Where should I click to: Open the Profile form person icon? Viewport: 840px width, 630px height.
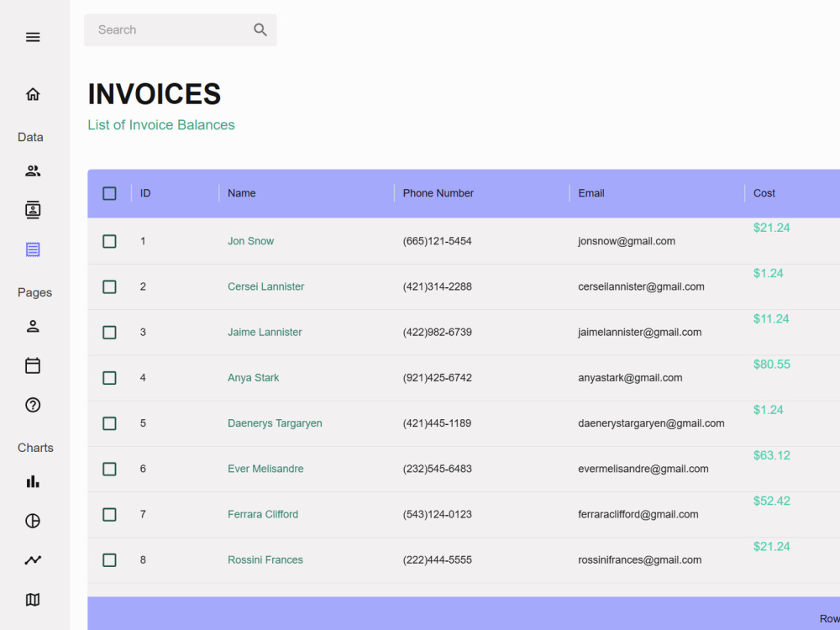[x=33, y=326]
